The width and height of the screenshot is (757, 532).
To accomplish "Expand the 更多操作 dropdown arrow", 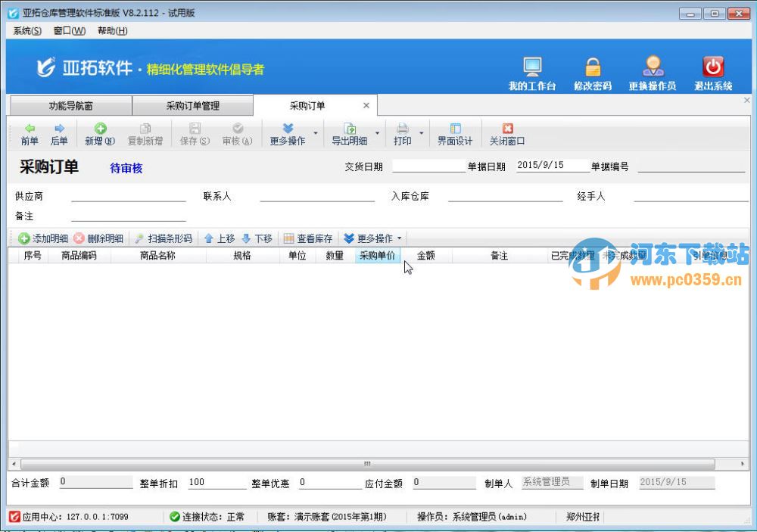I will (316, 134).
